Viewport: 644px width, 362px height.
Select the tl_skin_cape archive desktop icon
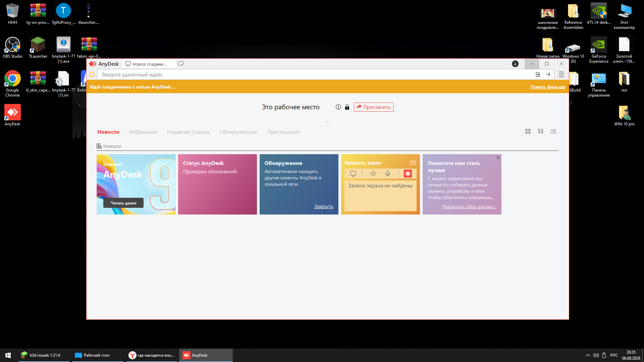(38, 81)
